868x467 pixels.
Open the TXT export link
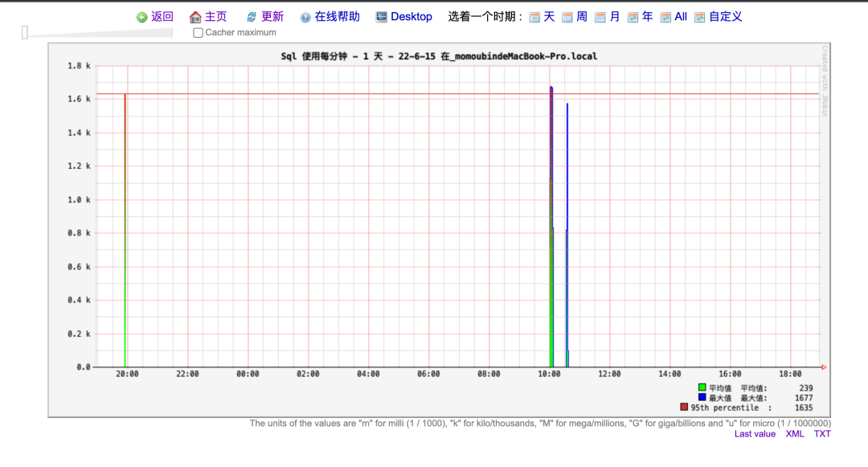click(x=822, y=434)
